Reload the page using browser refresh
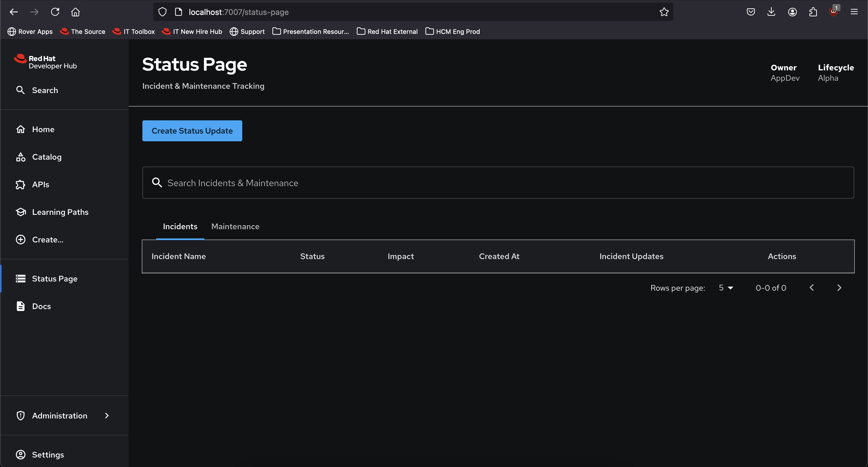This screenshot has width=868, height=467. click(x=55, y=12)
